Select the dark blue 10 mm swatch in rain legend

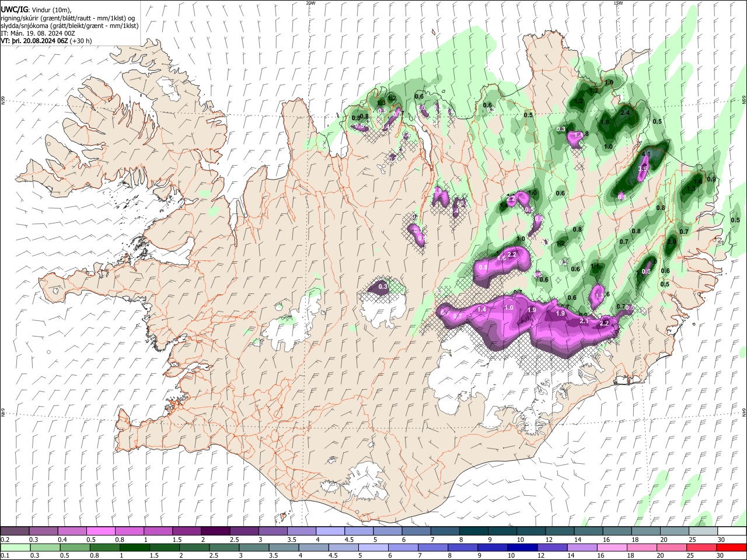coord(522,548)
